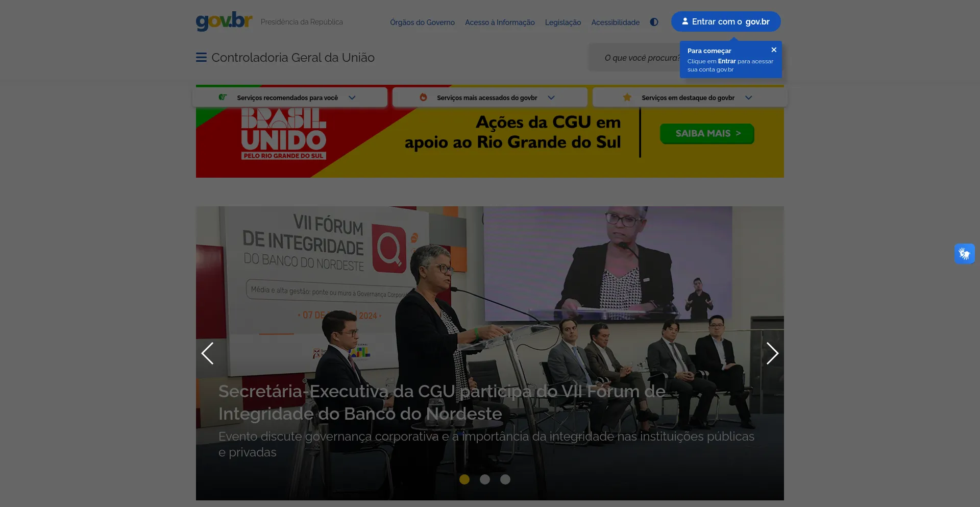Expand Serviços recomendados para você dropdown
This screenshot has width=980, height=507.
(289, 97)
